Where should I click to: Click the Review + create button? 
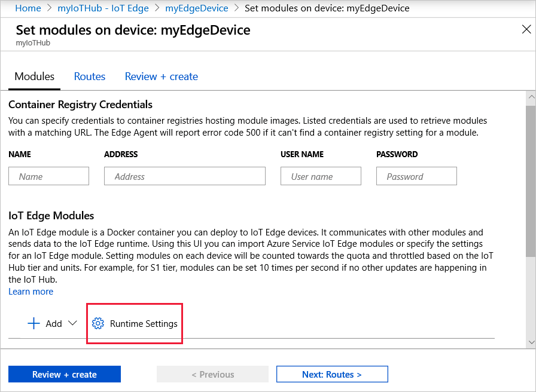tap(64, 373)
